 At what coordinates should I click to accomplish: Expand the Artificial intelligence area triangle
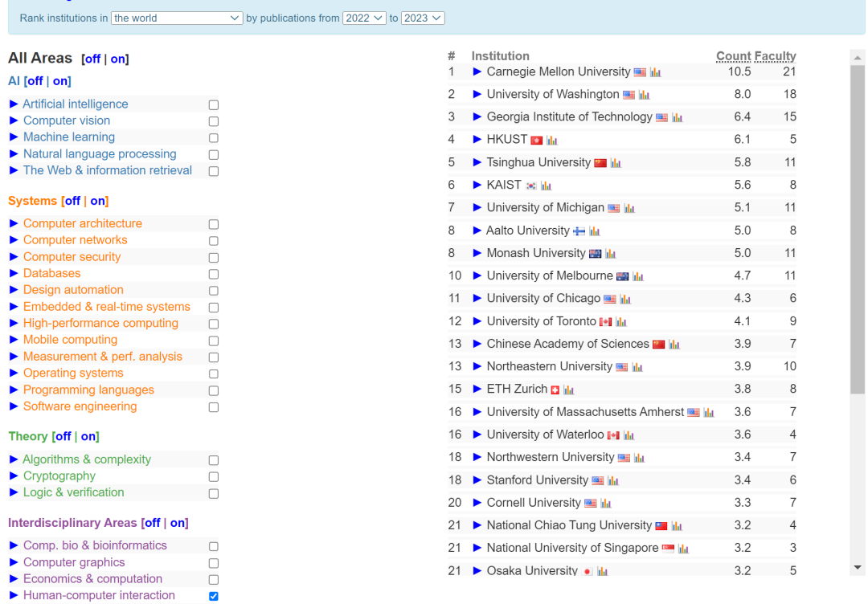(13, 104)
